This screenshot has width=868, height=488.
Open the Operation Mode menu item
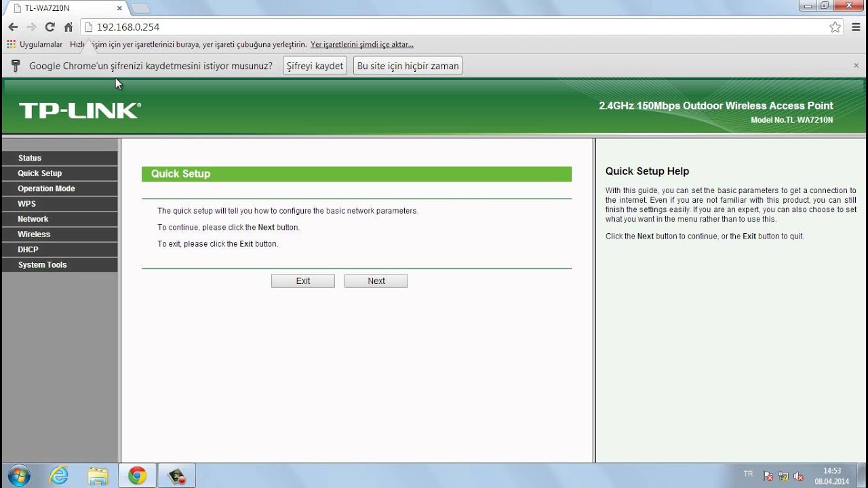click(60, 188)
